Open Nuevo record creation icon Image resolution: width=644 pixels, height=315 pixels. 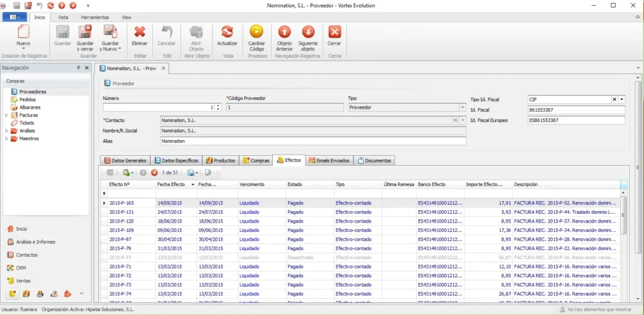pyautogui.click(x=23, y=32)
